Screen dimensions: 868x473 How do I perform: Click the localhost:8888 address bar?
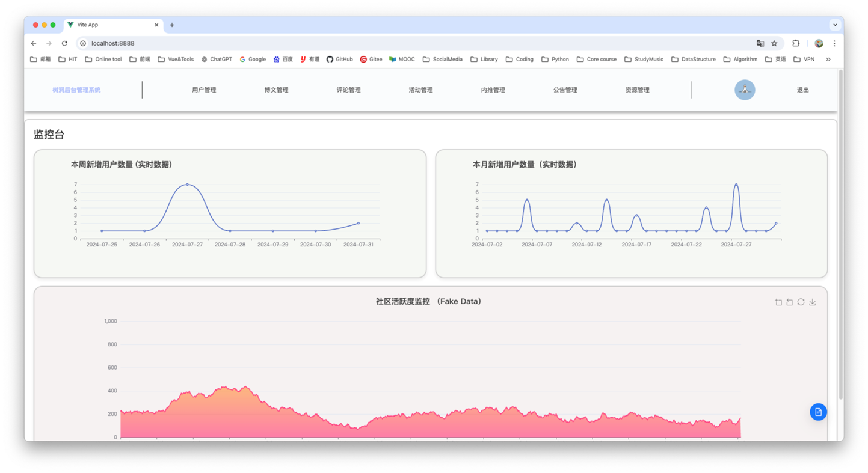pos(113,43)
